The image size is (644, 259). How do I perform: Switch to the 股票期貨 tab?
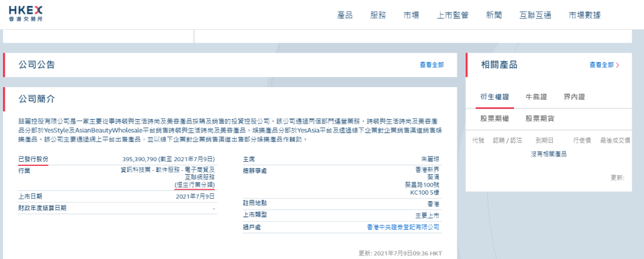[x=540, y=119]
